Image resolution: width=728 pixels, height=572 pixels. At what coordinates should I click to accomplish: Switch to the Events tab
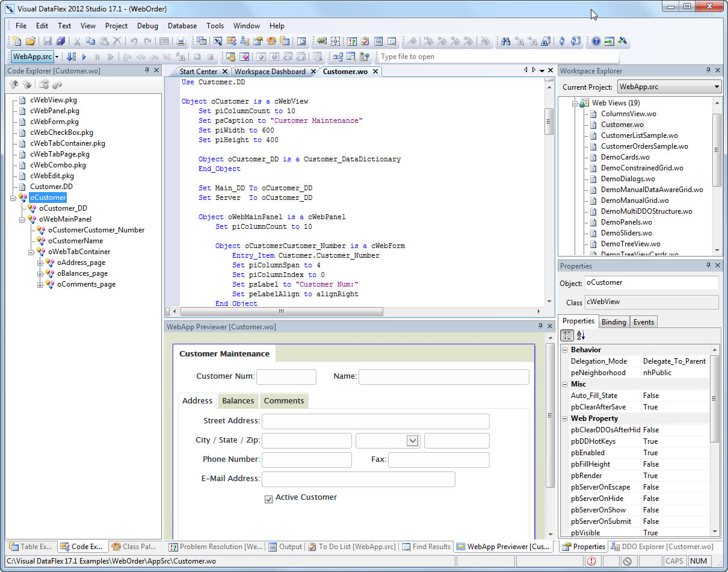tap(643, 322)
